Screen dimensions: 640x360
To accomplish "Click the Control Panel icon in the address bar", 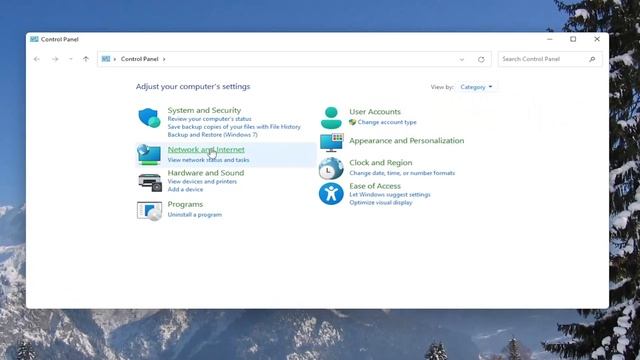I will pyautogui.click(x=106, y=59).
